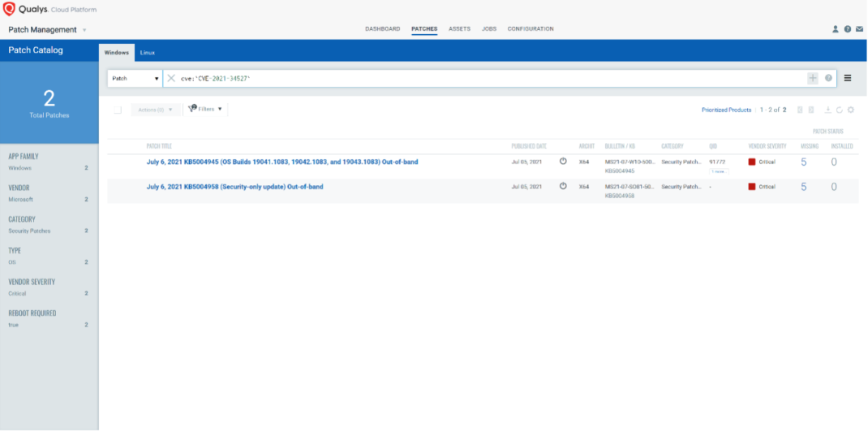
Task: Sort by Vendor Severity column header
Action: [x=767, y=146]
